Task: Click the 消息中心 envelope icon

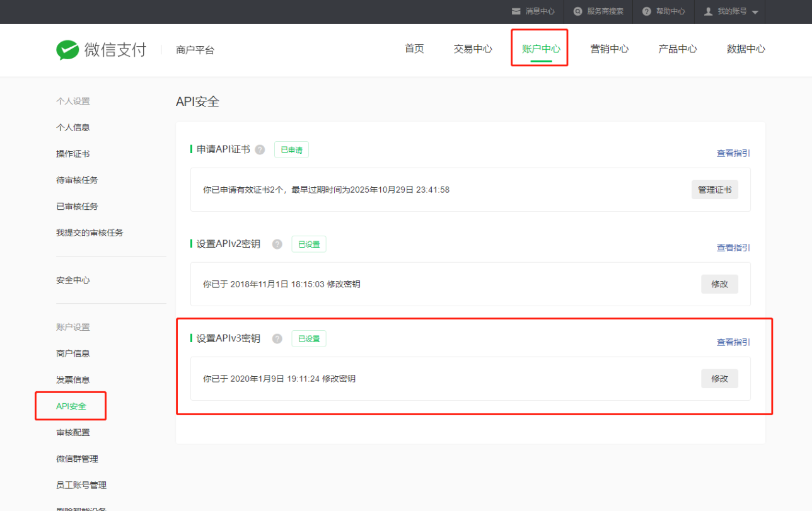Action: 516,11
